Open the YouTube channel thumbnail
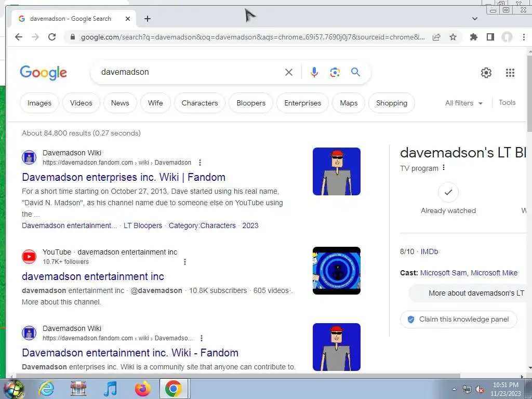This screenshot has height=399, width=532. click(337, 271)
